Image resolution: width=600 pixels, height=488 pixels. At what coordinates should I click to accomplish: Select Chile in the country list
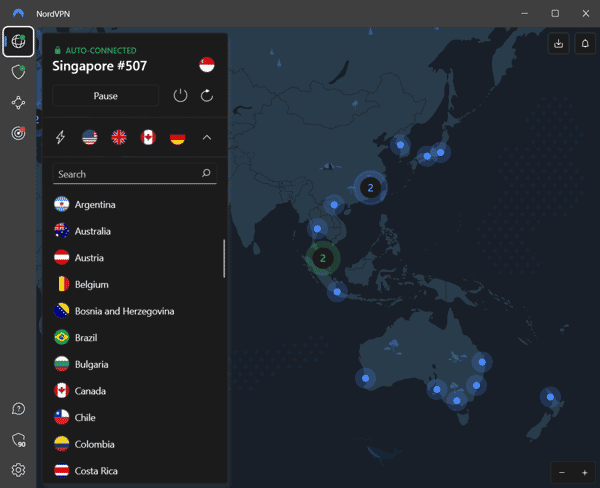tap(135, 417)
